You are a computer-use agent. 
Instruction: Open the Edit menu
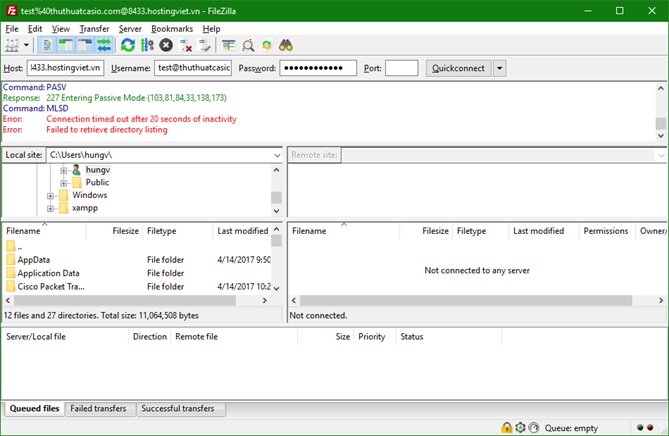35,29
